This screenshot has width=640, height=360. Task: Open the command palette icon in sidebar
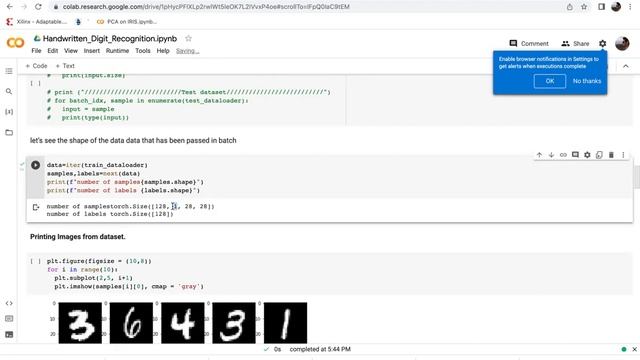click(x=9, y=319)
